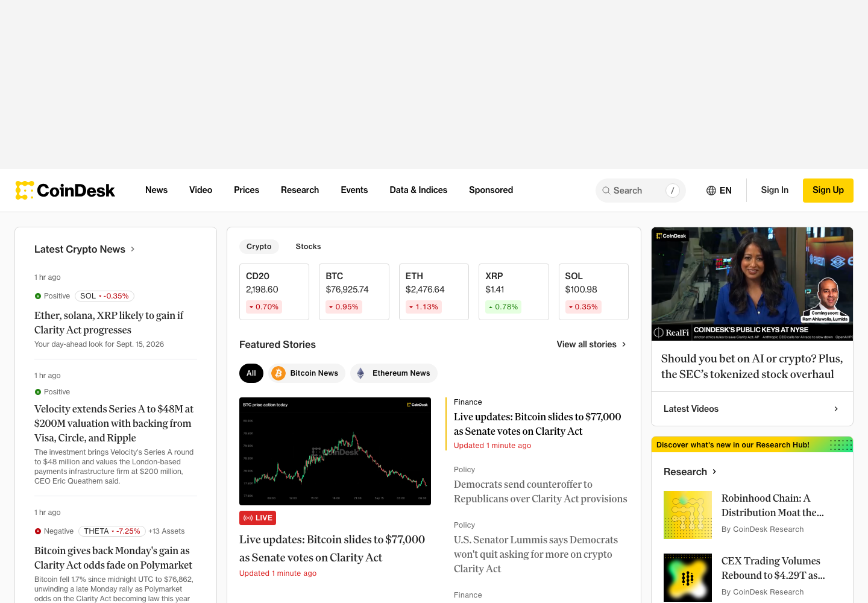Focus the Search input field

point(640,191)
